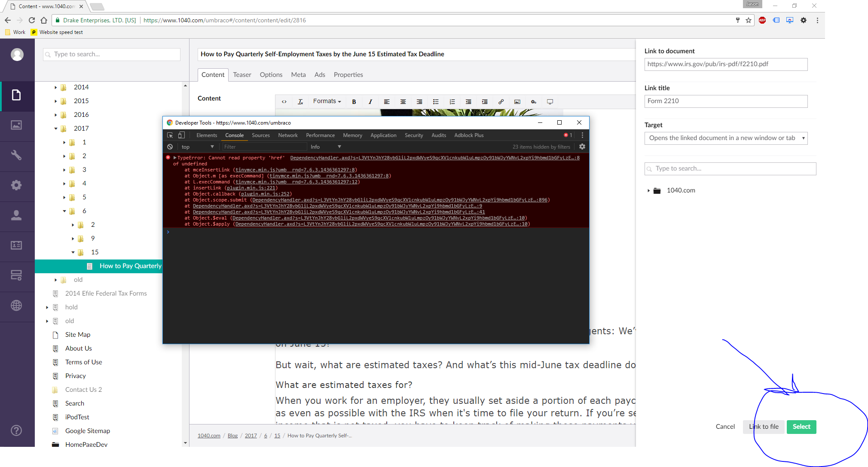Click the Link title input field
The image size is (868, 467).
point(726,101)
